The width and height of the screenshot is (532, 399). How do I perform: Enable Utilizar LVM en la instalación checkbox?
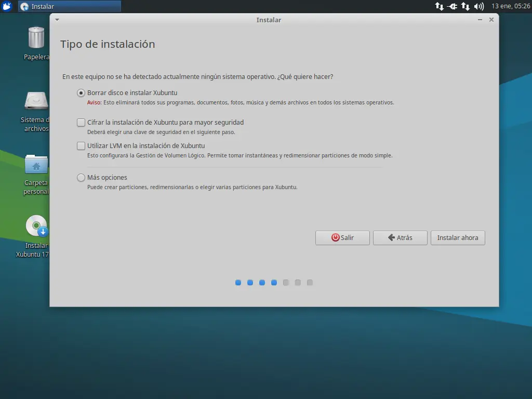point(81,145)
